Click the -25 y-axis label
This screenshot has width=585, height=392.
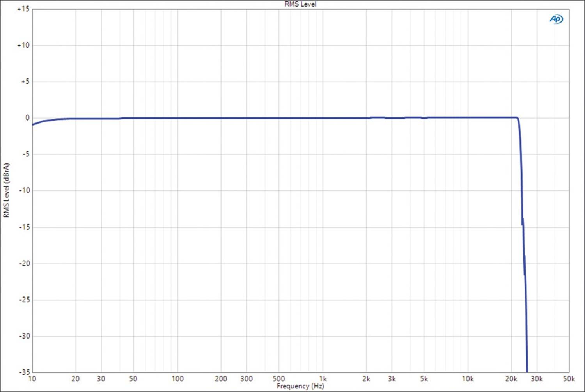click(x=24, y=300)
